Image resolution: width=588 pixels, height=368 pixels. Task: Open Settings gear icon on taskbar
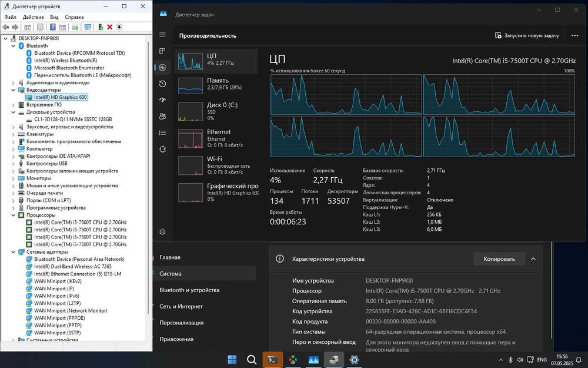[354, 360]
